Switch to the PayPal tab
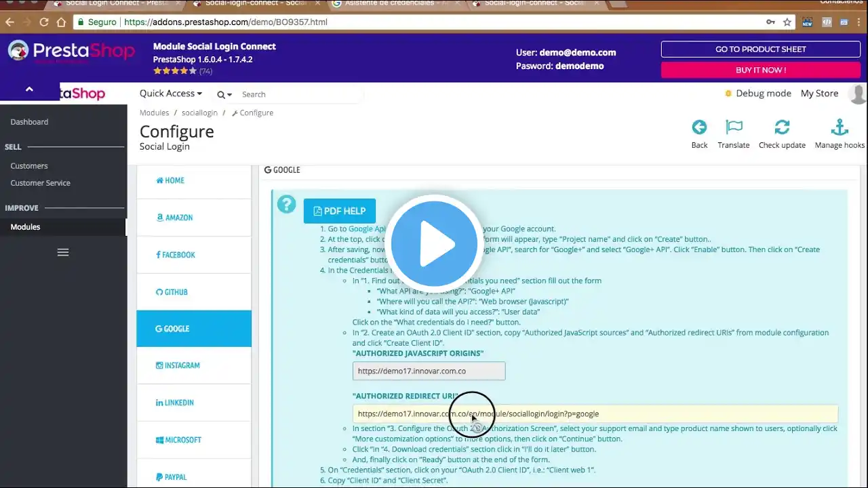The width and height of the screenshot is (868, 488). click(194, 477)
